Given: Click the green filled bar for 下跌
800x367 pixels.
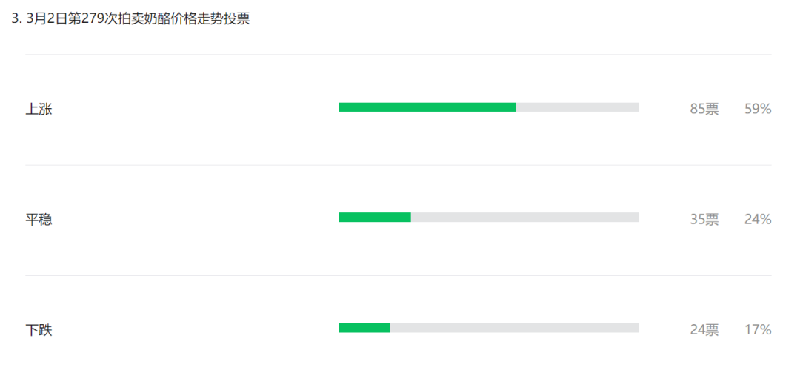Looking at the screenshot, I should click(x=364, y=328).
